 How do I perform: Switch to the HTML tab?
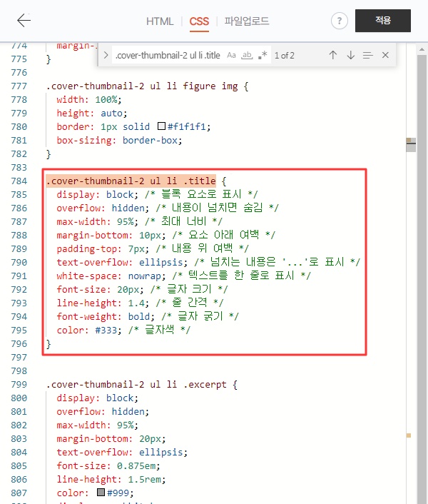160,21
